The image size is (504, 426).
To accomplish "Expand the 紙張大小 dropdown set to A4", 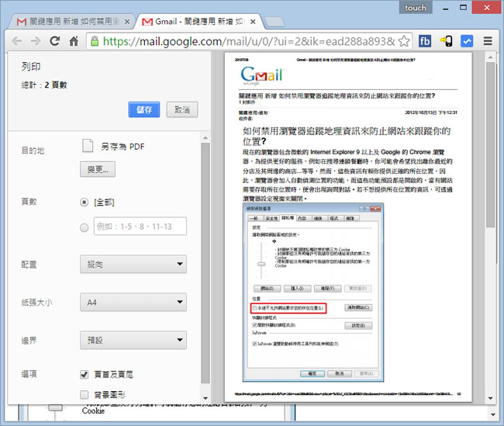I will coord(133,303).
